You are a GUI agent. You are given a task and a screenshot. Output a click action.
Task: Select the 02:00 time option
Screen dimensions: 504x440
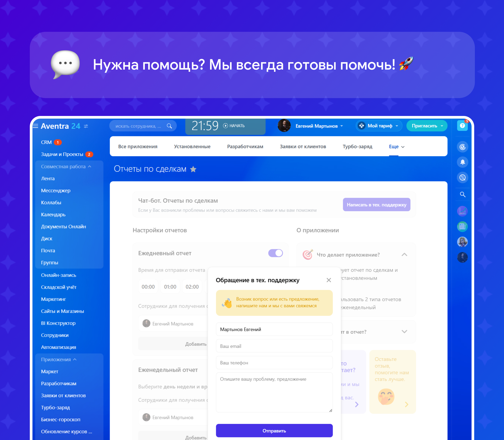click(192, 287)
